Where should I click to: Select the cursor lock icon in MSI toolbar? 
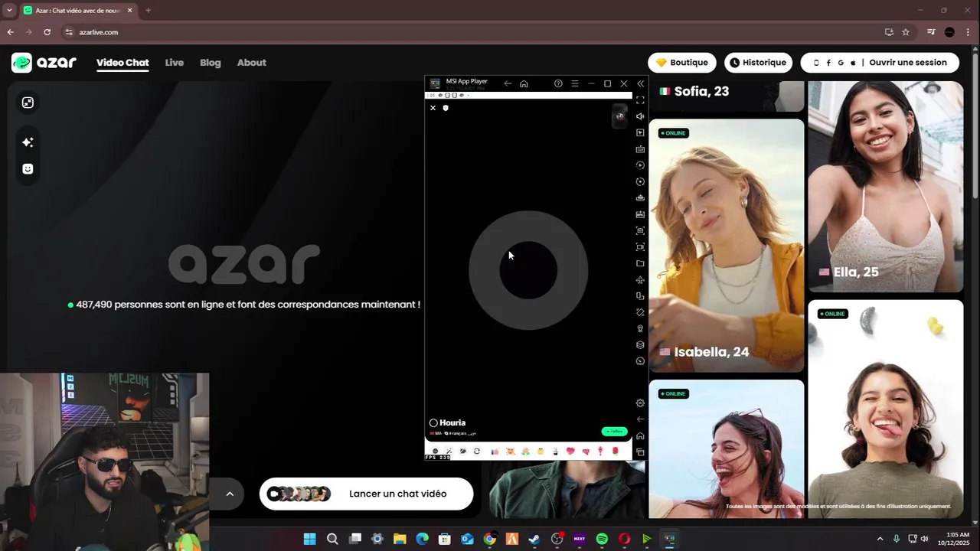click(x=640, y=133)
